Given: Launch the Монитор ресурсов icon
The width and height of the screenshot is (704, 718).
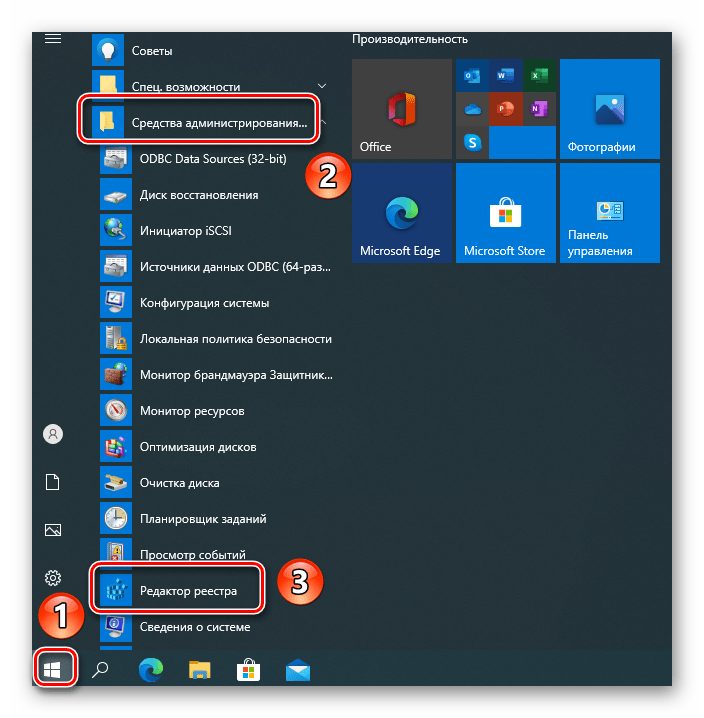Looking at the screenshot, I should point(116,411).
